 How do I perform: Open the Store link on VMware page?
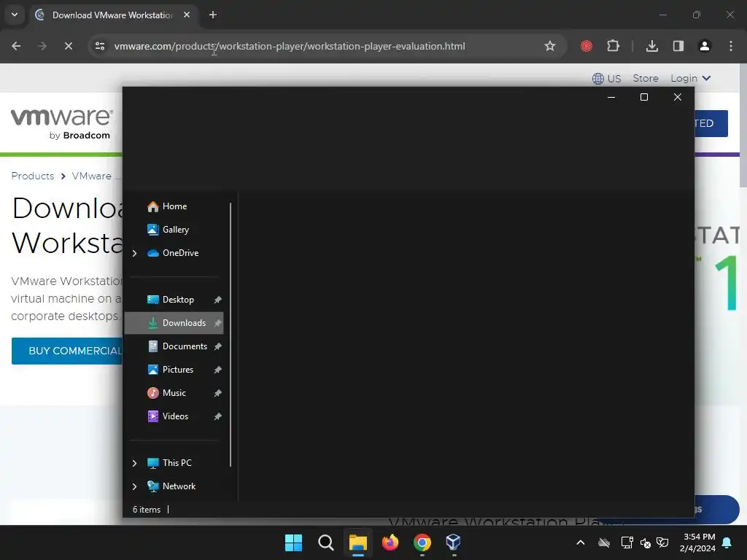tap(646, 78)
